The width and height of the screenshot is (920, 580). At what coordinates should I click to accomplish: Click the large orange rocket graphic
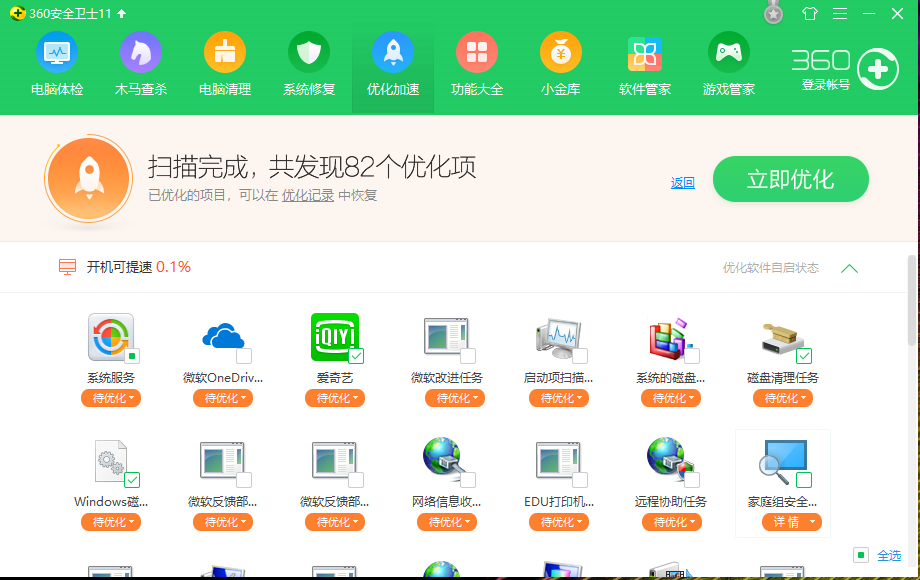(x=89, y=179)
